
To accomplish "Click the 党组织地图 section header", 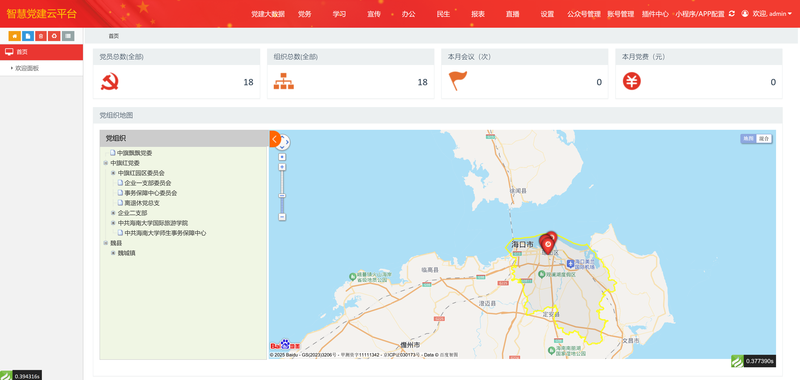I will point(438,115).
